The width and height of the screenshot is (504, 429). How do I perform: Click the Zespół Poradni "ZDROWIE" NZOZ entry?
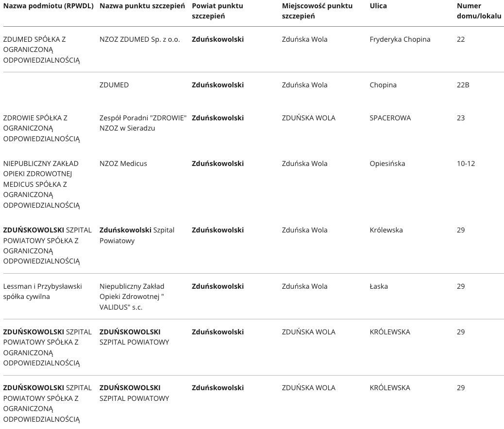click(143, 123)
